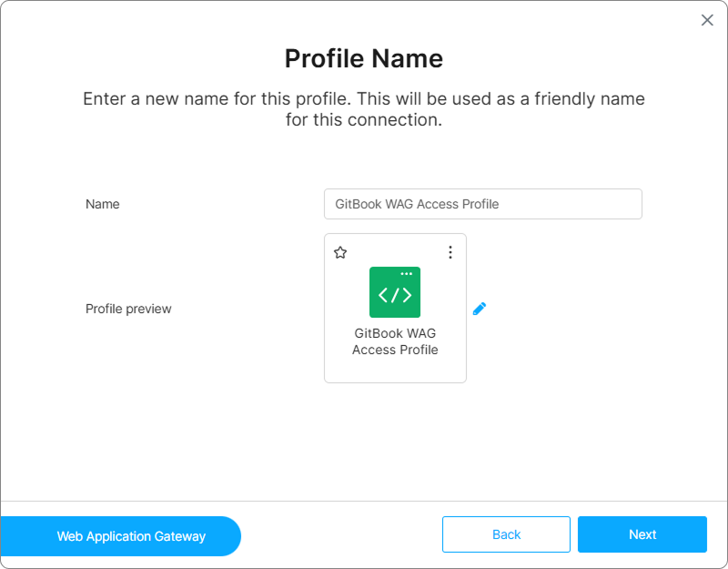The width and height of the screenshot is (728, 569).
Task: Click the 'GitBook WAG Access Profile' card caption
Action: 395,341
